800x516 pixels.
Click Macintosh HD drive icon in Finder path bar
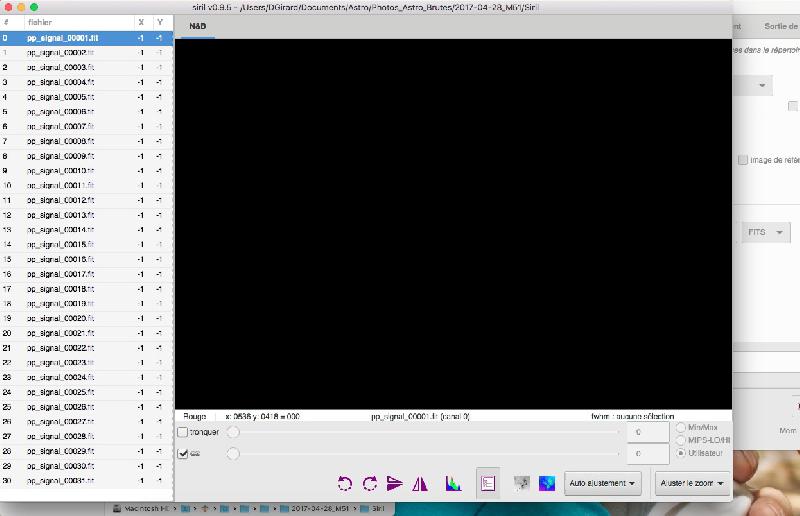pyautogui.click(x=117, y=508)
